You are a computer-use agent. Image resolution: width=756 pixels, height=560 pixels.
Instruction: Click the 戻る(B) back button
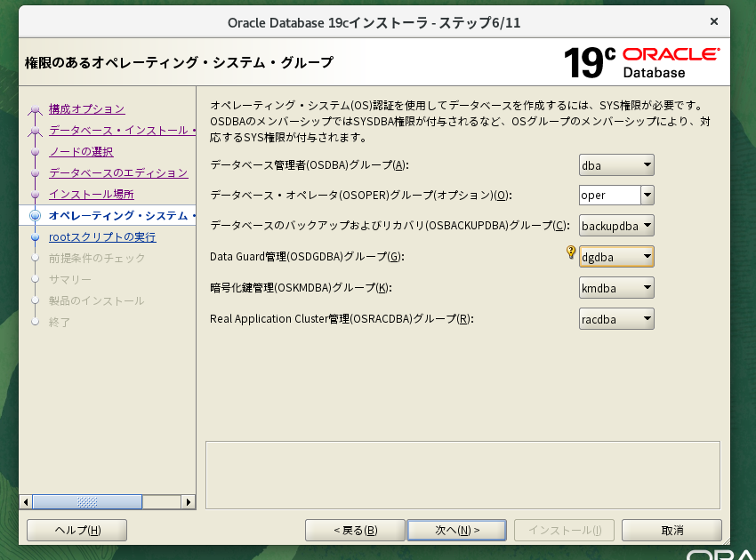(x=356, y=530)
